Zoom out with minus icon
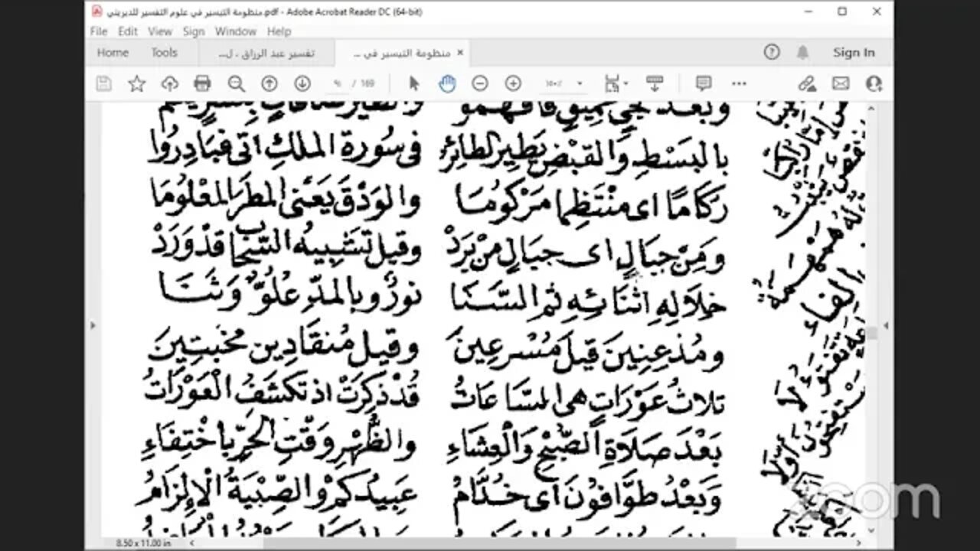 coord(480,84)
